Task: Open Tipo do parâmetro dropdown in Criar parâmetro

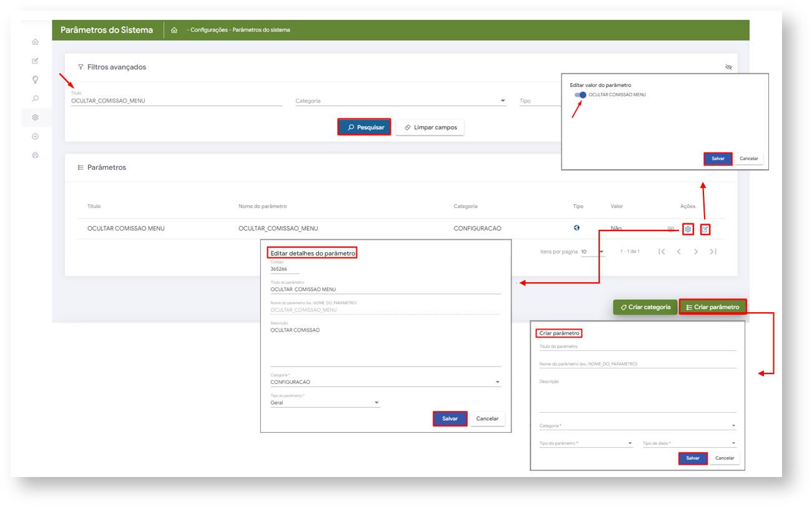Action: pos(586,443)
